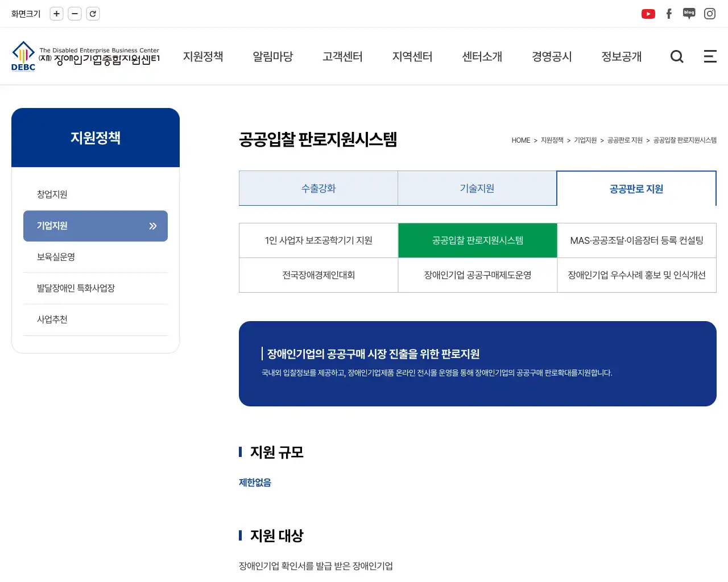
Task: Click 장애인기업 확인서를 발급 받은 장애인기업 text
Action: [316, 566]
